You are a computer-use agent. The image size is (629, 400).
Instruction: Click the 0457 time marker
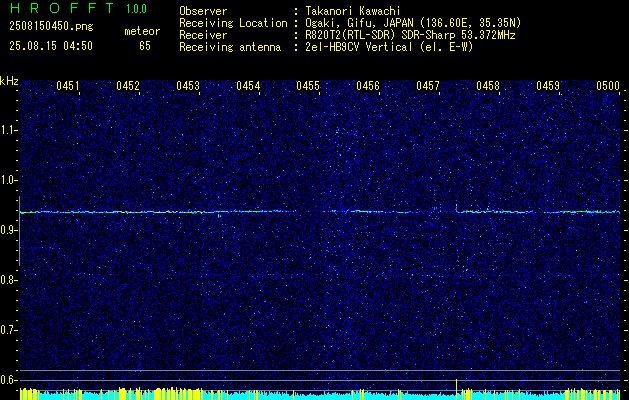(x=428, y=86)
